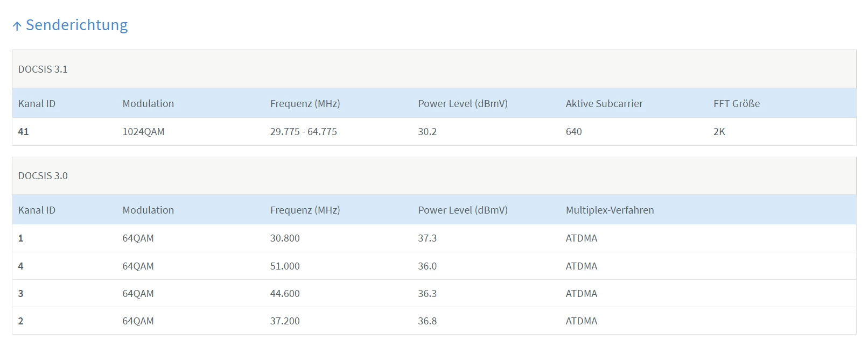The image size is (868, 347).
Task: Click the FFT Größe column header
Action: 736,104
